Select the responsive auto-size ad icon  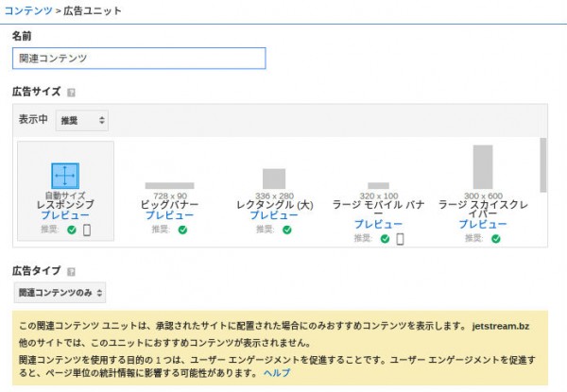65,176
